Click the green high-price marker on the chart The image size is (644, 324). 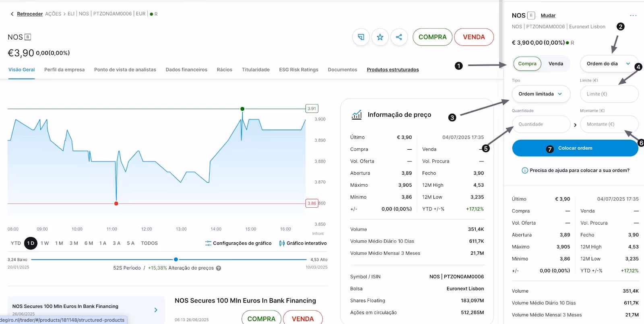coord(242,109)
